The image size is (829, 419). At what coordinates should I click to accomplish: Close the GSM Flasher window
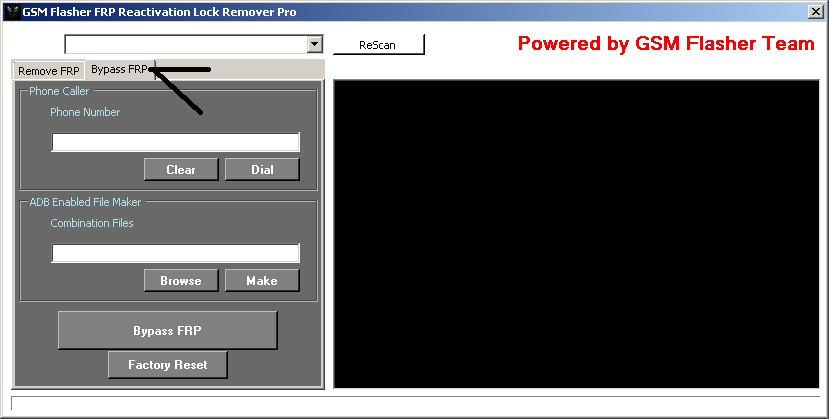pos(816,12)
